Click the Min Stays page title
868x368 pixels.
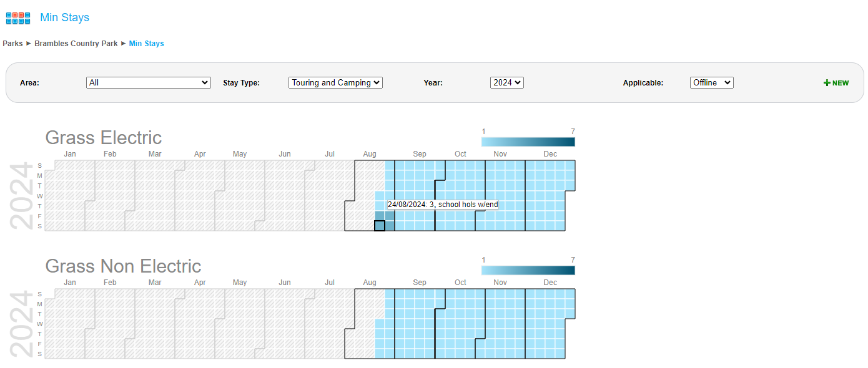[x=64, y=17]
